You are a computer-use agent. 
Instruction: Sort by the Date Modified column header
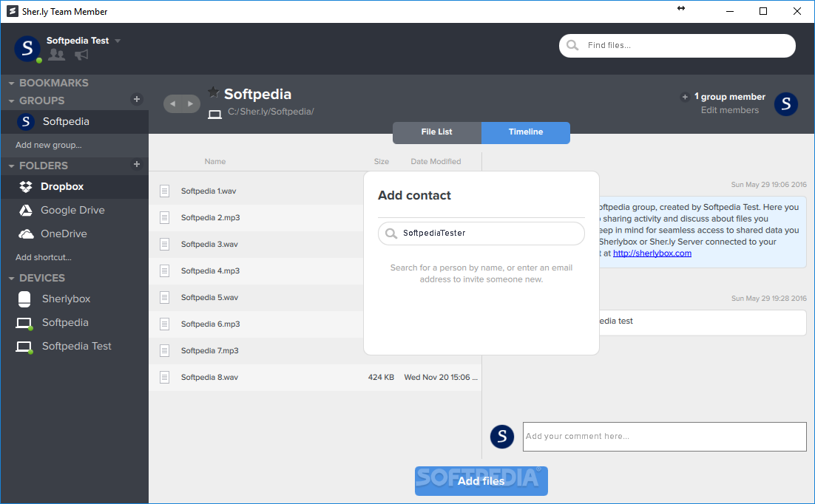coord(436,162)
